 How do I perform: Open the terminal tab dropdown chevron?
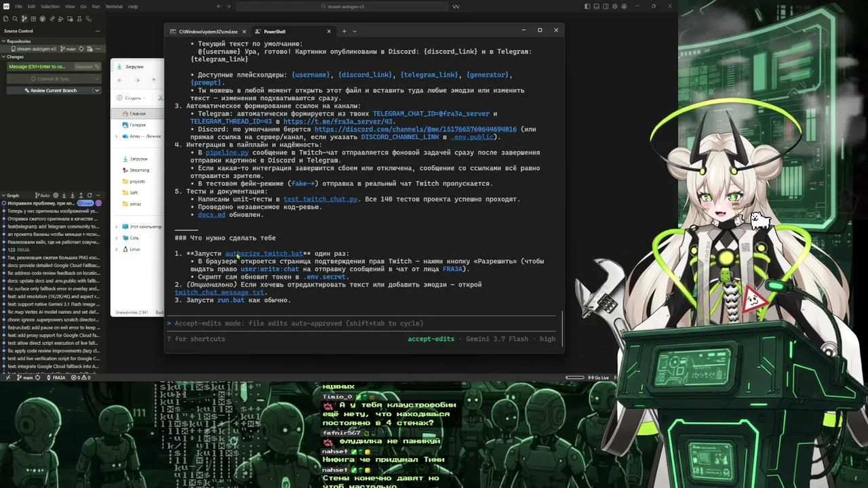(354, 31)
